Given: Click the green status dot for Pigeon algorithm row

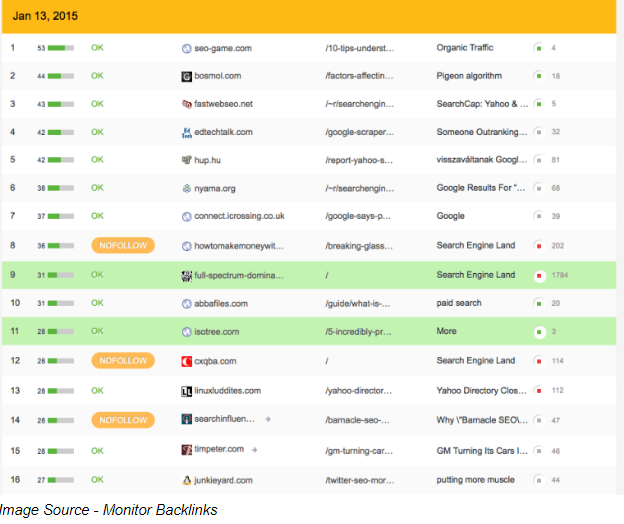Looking at the screenshot, I should pyautogui.click(x=539, y=76).
